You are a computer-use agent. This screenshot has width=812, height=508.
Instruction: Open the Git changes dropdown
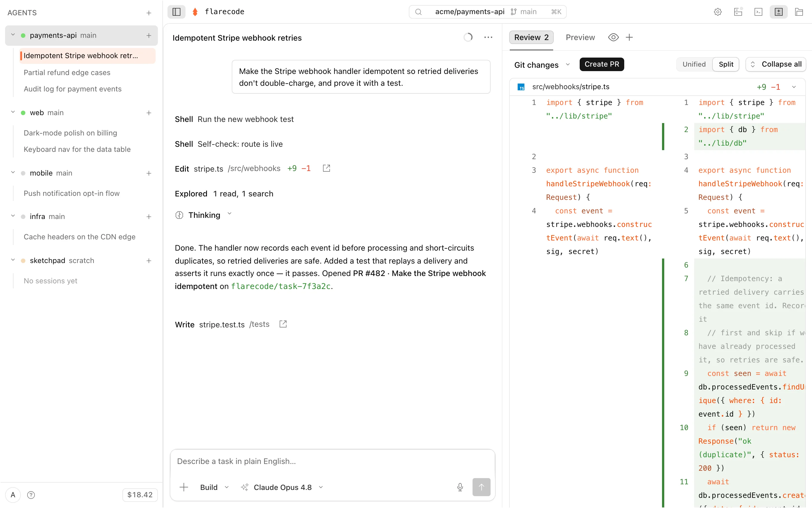(542, 65)
